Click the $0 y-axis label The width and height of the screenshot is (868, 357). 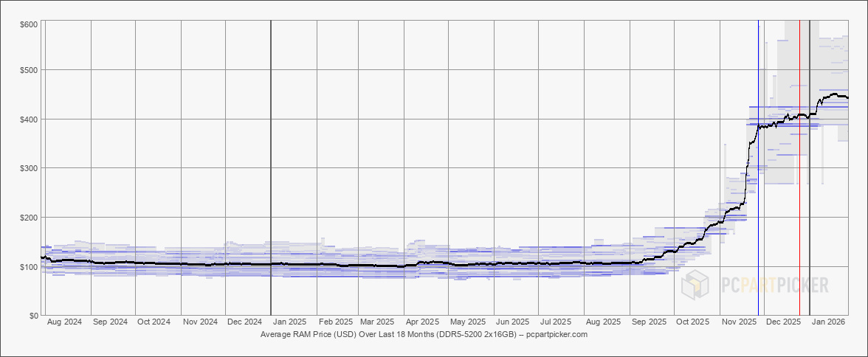[34, 316]
